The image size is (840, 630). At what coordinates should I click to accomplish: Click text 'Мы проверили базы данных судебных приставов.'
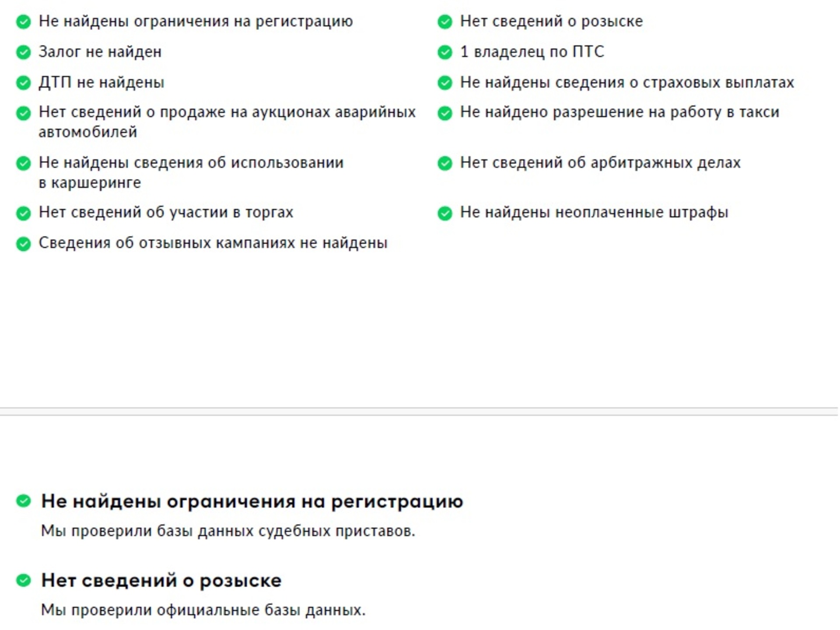(x=228, y=531)
